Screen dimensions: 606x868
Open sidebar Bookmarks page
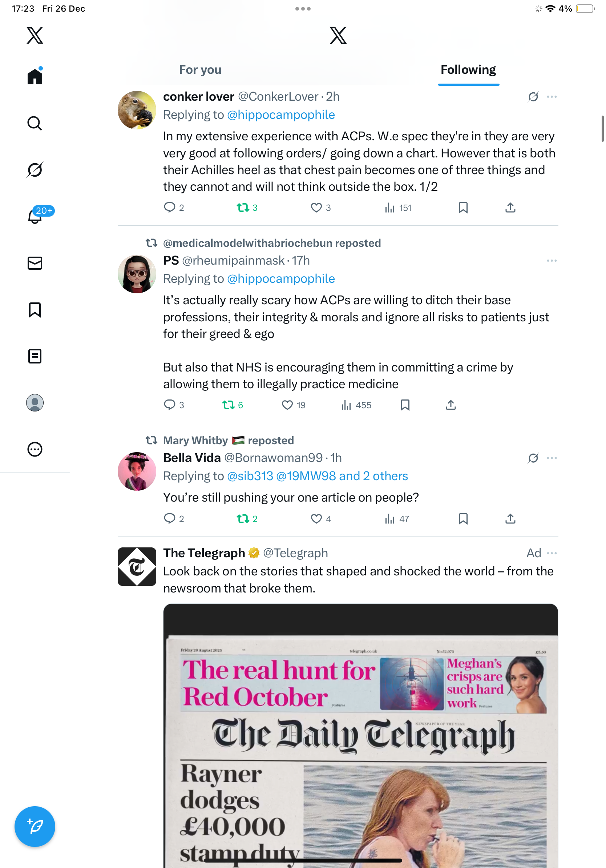[35, 310]
